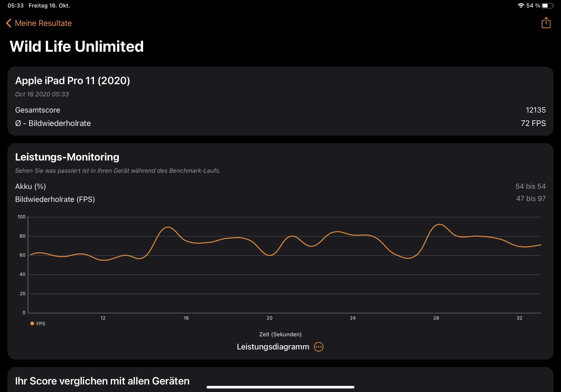
Task: Click the Leistungsdiagramm label
Action: [273, 347]
